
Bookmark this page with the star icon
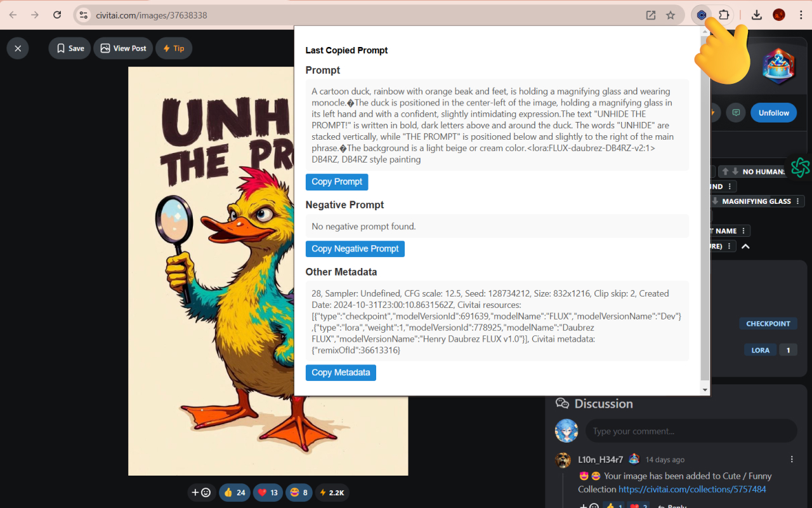pos(671,15)
